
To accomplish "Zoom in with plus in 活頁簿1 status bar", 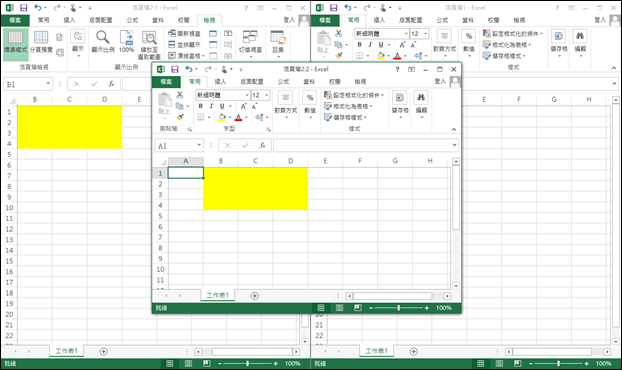I will pos(586,363).
